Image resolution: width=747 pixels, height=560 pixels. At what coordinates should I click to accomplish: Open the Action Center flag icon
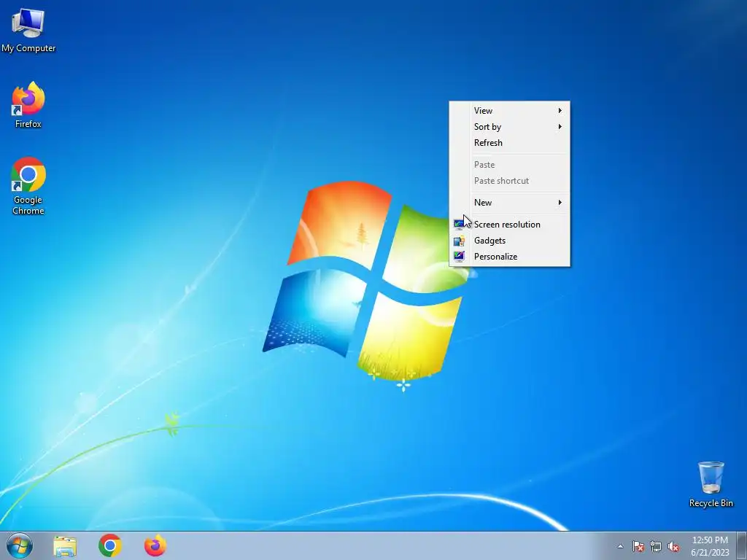[x=638, y=546]
